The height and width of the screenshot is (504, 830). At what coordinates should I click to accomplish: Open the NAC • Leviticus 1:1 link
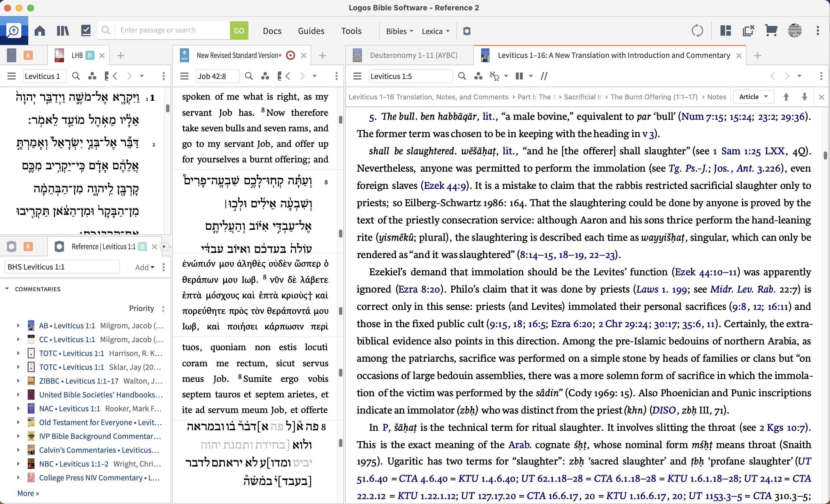point(70,408)
